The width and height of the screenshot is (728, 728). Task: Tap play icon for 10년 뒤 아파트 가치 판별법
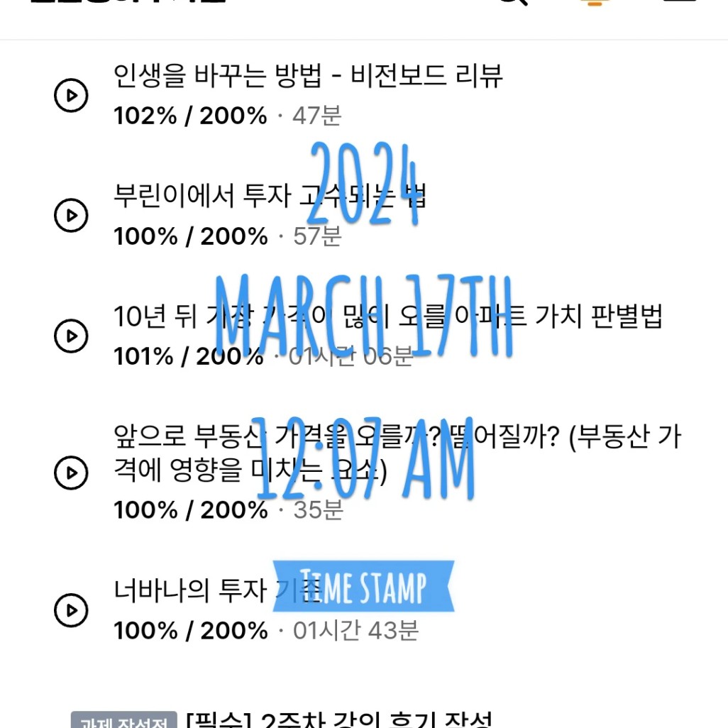[71, 336]
